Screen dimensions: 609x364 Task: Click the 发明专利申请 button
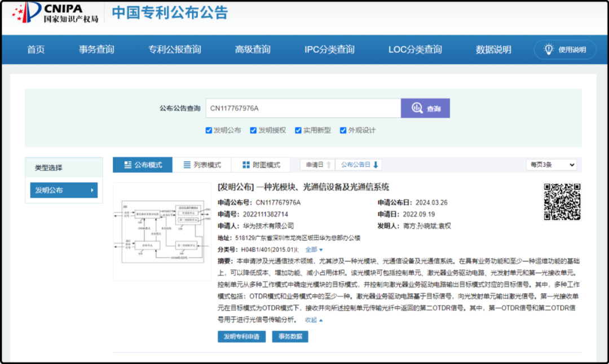tap(241, 336)
